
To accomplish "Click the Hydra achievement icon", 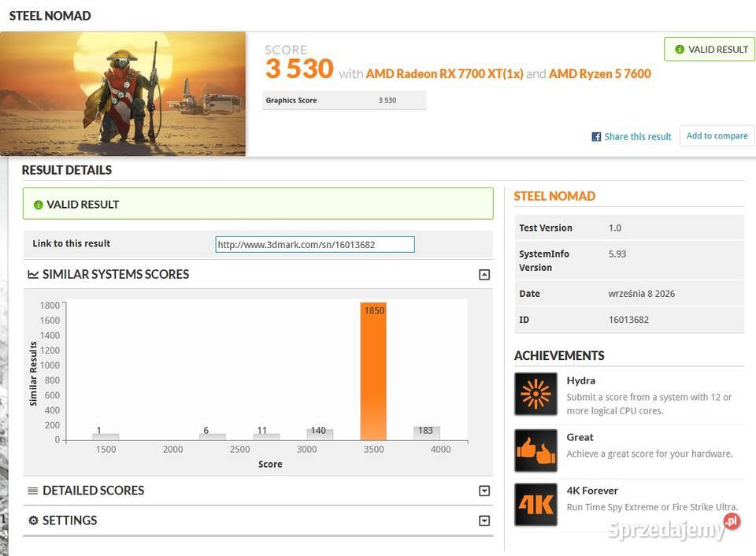I will [535, 394].
